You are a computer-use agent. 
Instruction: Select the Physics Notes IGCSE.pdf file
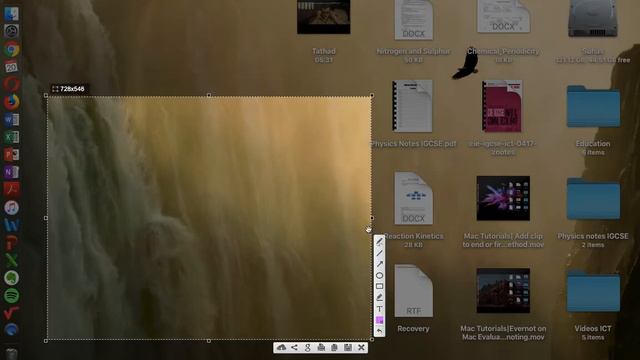(x=413, y=106)
